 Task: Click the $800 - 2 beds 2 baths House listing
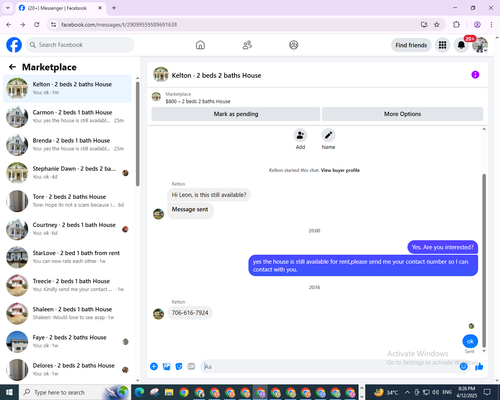pos(198,101)
